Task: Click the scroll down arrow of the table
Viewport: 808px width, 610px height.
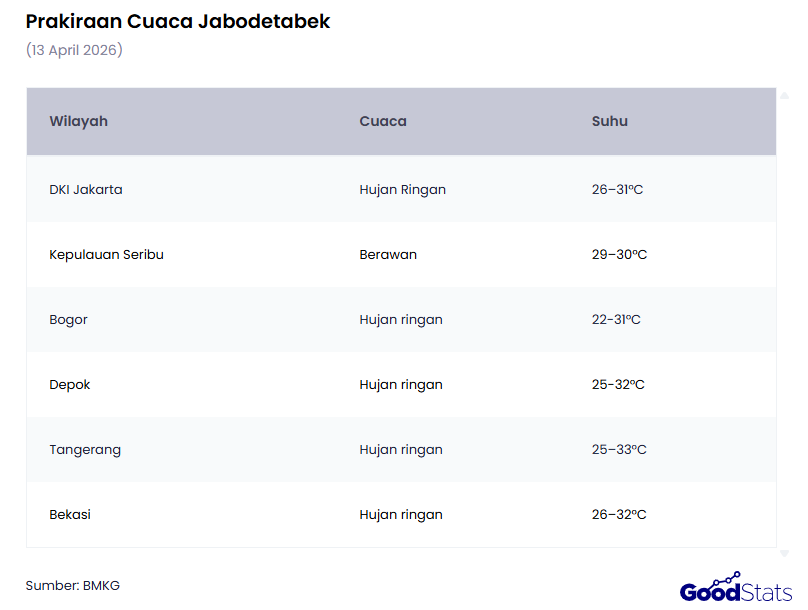Action: (784, 553)
